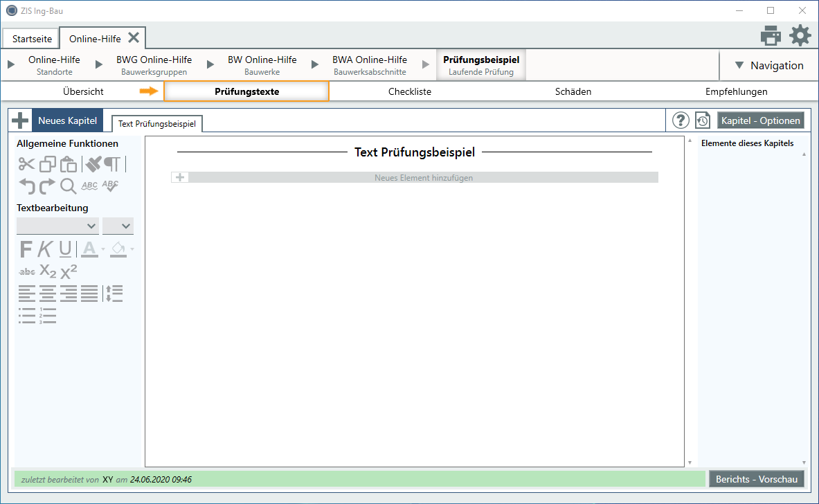Open the font color picker arrow

pyautogui.click(x=103, y=249)
